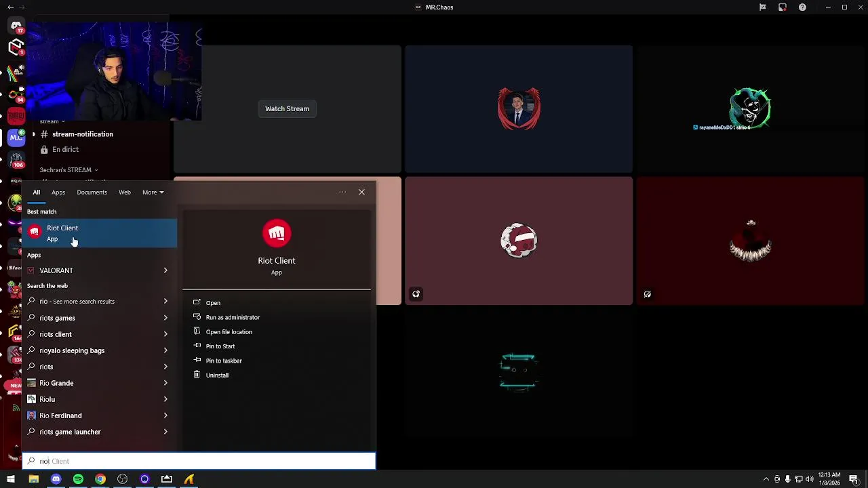Image resolution: width=868 pixels, height=488 pixels.
Task: Click the network icon in system tray
Action: click(799, 479)
